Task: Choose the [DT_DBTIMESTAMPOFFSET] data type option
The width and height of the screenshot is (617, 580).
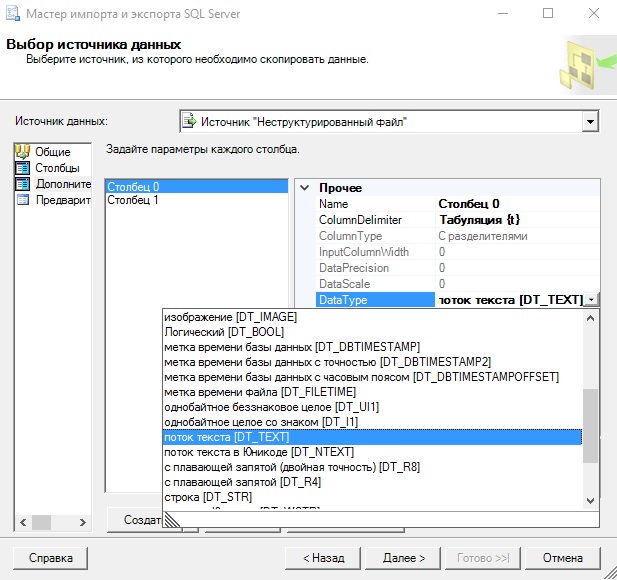Action: click(x=372, y=377)
